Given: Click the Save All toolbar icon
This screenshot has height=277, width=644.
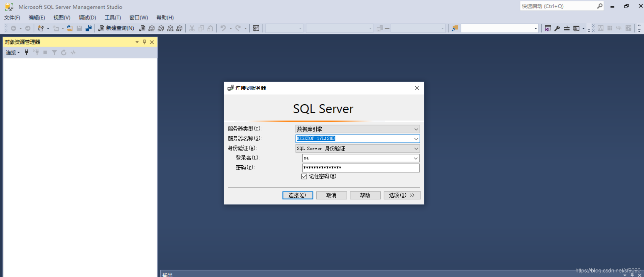Looking at the screenshot, I should (x=88, y=28).
